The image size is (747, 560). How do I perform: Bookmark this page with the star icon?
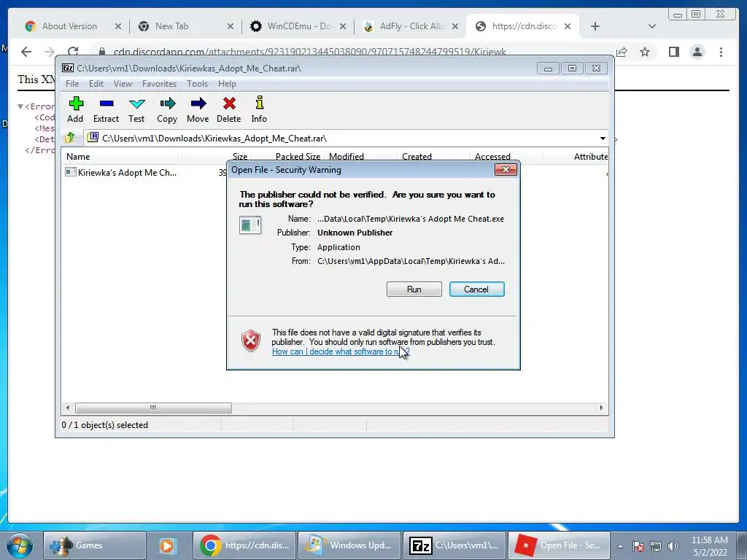(x=645, y=52)
